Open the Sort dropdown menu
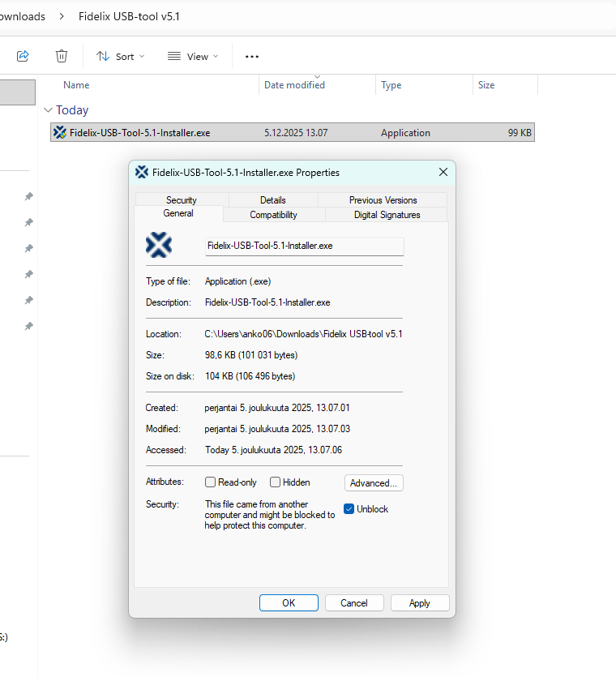This screenshot has width=616, height=677. [121, 57]
